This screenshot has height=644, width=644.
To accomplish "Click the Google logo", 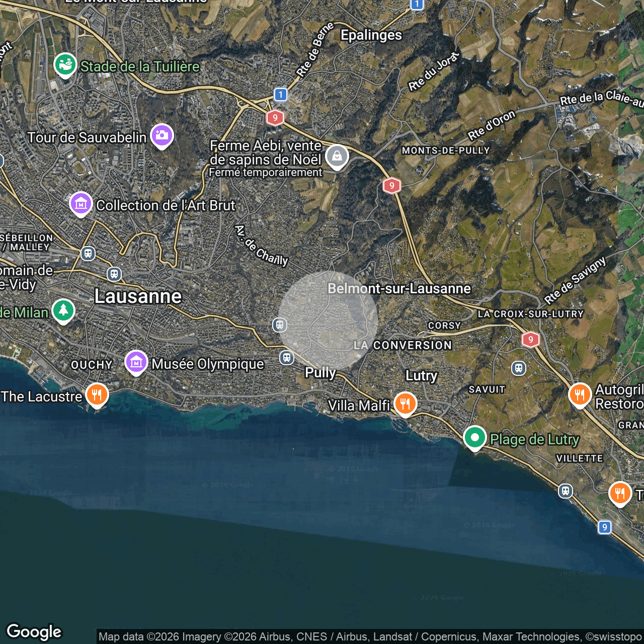I will [34, 631].
